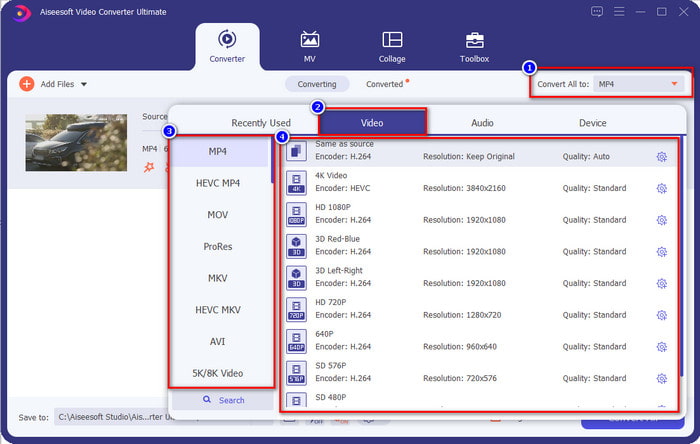Click the 'Resolution: 720x576' text
700x444 pixels.
pos(460,378)
